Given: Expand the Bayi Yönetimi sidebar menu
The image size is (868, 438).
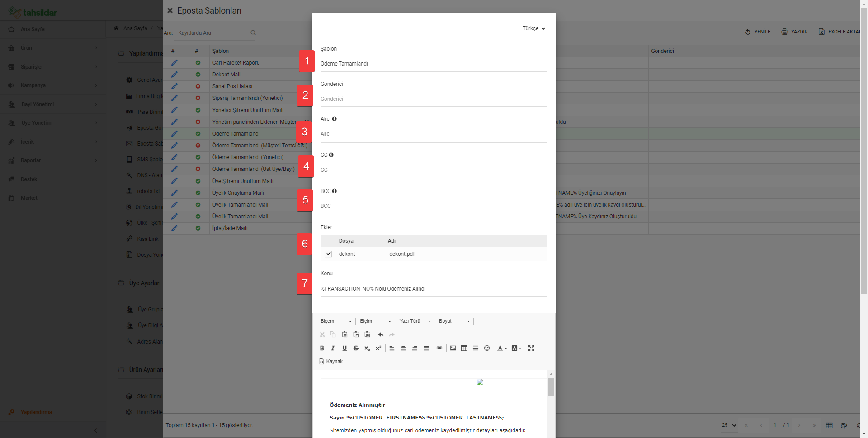Looking at the screenshot, I should click(53, 104).
